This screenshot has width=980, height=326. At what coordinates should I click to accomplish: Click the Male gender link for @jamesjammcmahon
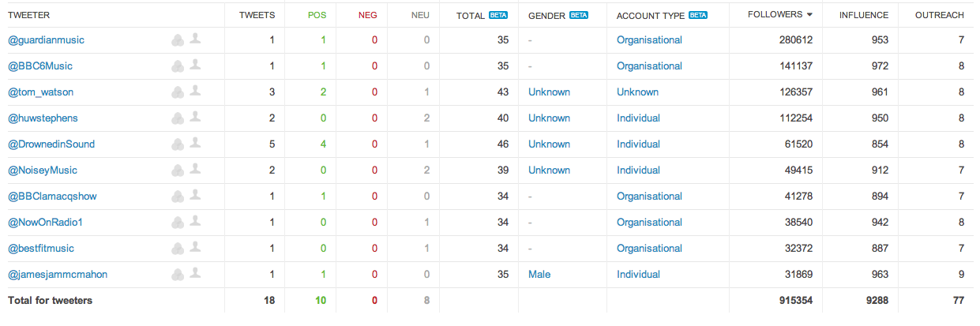[x=539, y=274]
